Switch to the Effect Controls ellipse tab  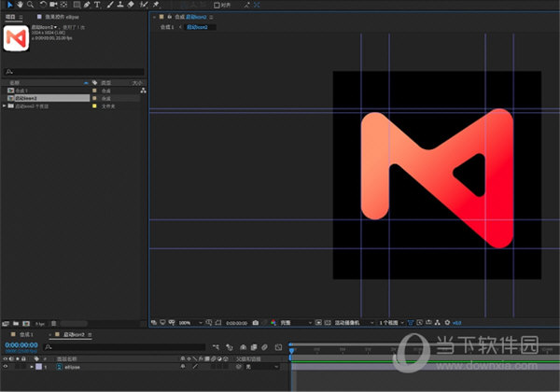tap(63, 17)
